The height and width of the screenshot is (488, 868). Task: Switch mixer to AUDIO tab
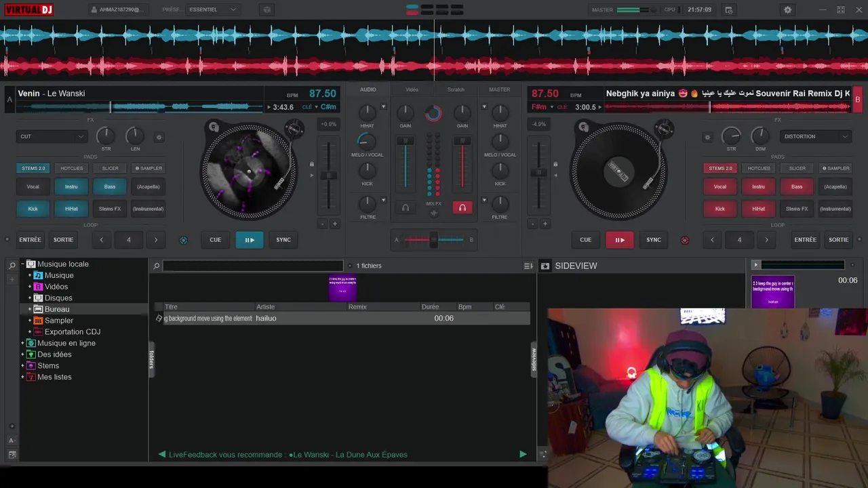coord(368,89)
